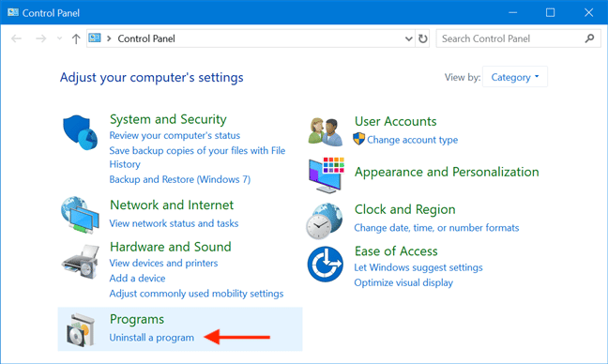Open the Ease of Access category
This screenshot has height=364, width=608.
tap(396, 251)
